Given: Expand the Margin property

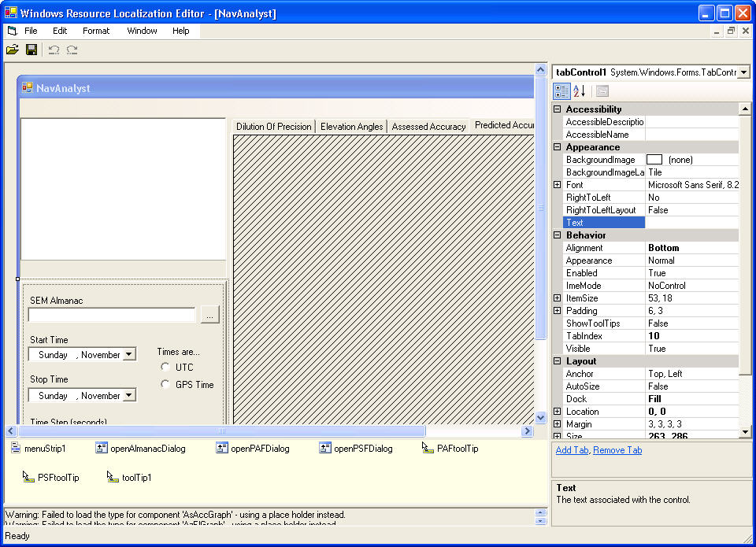Looking at the screenshot, I should coord(558,424).
